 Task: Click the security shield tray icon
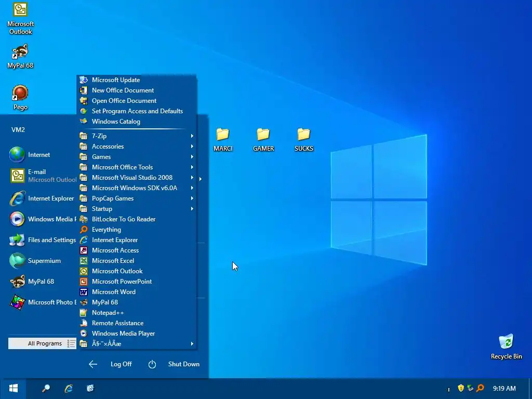point(461,388)
